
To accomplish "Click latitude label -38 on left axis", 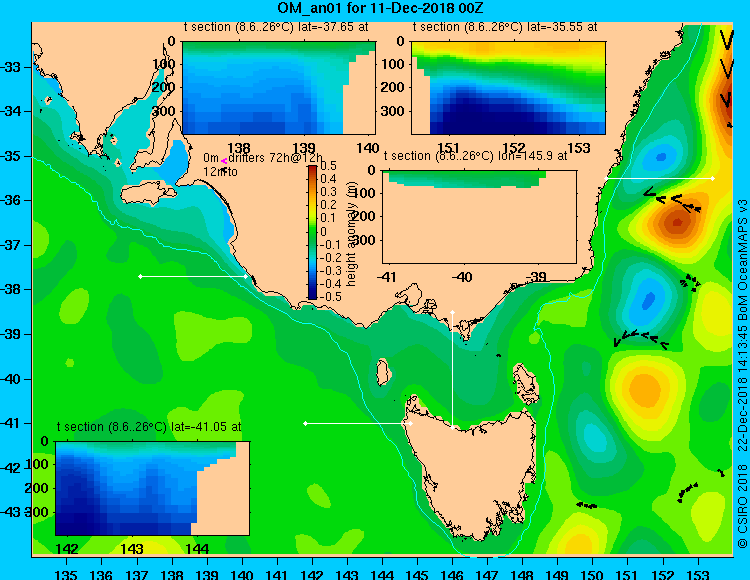I will (x=11, y=289).
